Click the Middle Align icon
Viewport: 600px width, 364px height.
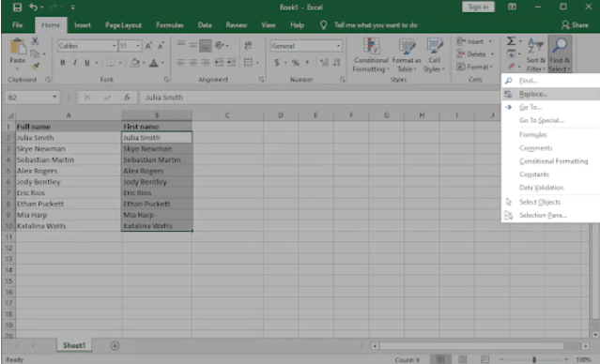coord(193,45)
